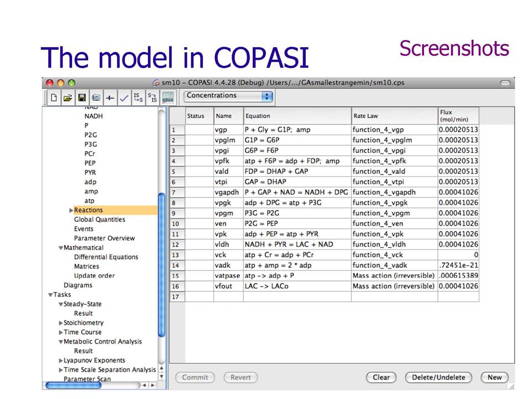Click the Delete/Undelete button
The image size is (532, 399).
coord(438,377)
